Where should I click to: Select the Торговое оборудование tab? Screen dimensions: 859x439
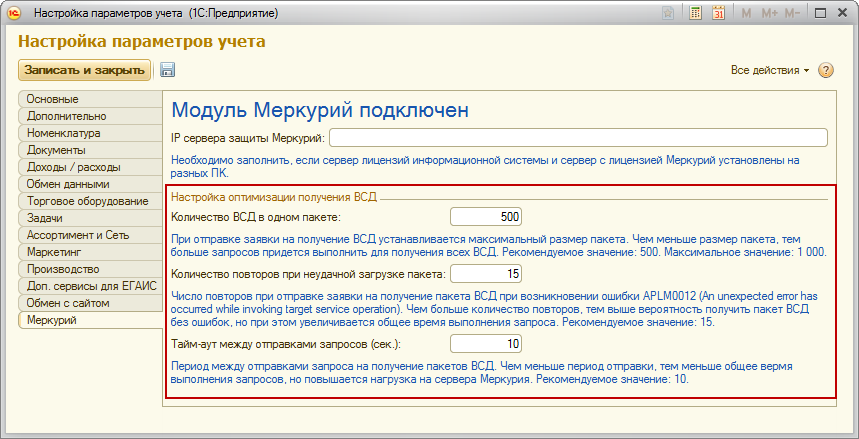click(90, 201)
